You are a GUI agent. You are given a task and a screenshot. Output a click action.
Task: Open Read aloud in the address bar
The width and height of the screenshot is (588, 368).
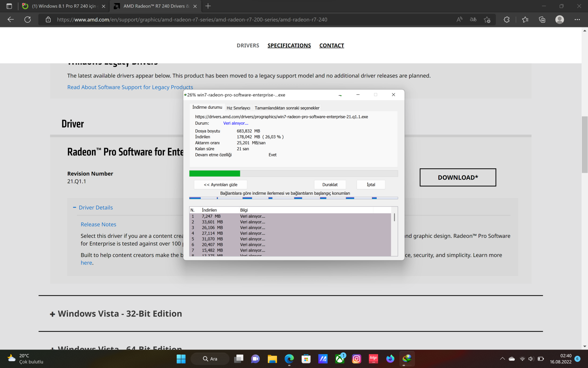459,19
